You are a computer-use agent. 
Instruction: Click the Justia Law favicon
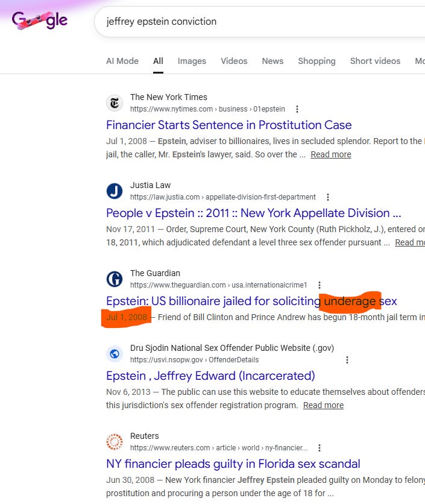point(115,191)
